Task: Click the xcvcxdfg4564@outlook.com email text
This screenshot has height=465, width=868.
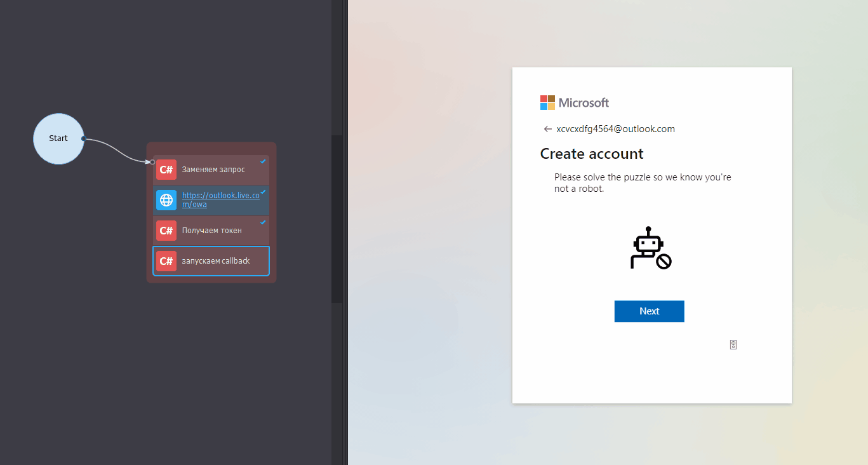Action: click(615, 129)
